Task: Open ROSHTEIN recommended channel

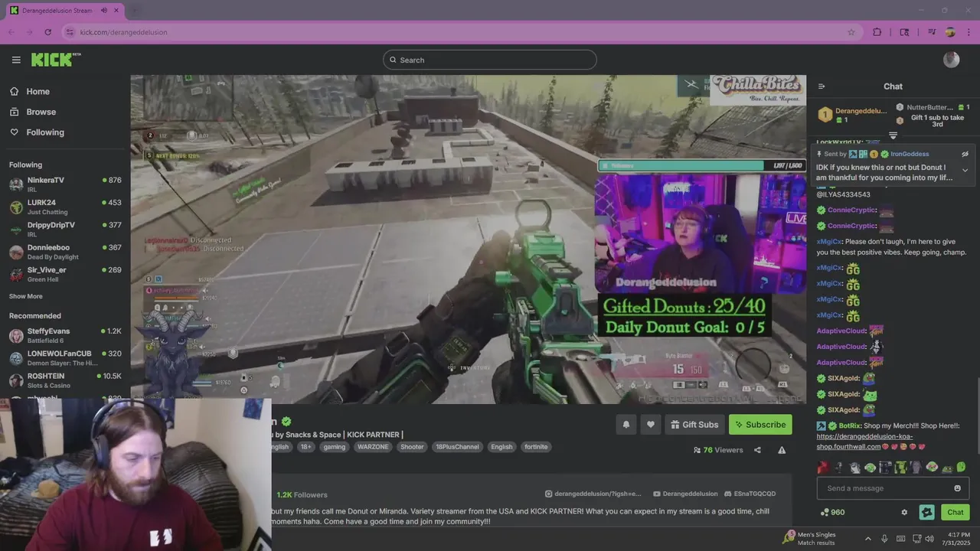Action: (65, 380)
